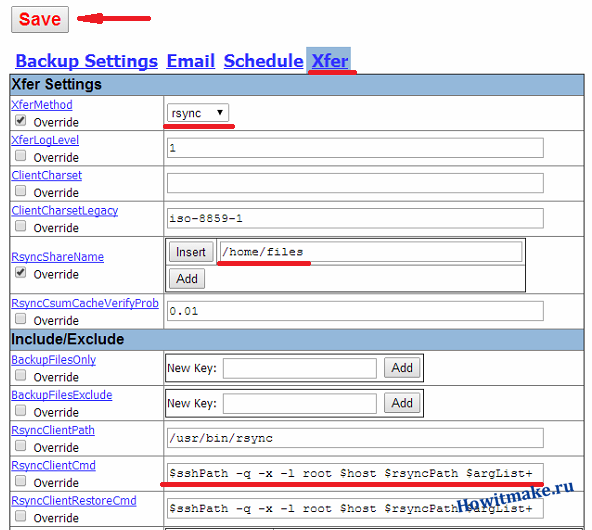This screenshot has width=592, height=530.
Task: Enable XferLogLevel Override checkbox
Action: (x=20, y=156)
